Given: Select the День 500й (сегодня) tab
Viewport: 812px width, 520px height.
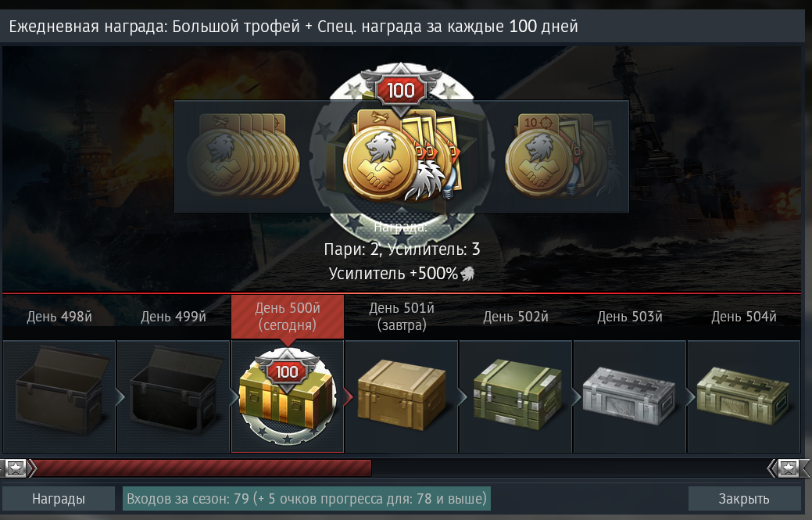Looking at the screenshot, I should coord(288,317).
